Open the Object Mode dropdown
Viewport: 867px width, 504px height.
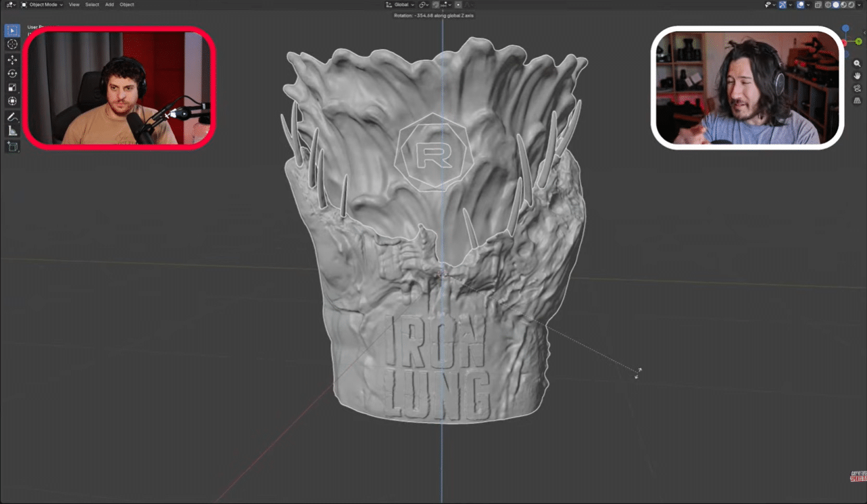[43, 5]
